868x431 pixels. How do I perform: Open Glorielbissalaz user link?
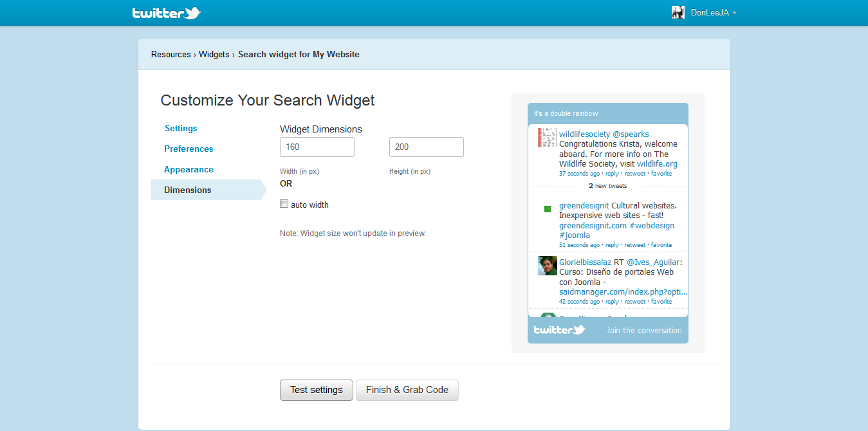pyautogui.click(x=585, y=262)
